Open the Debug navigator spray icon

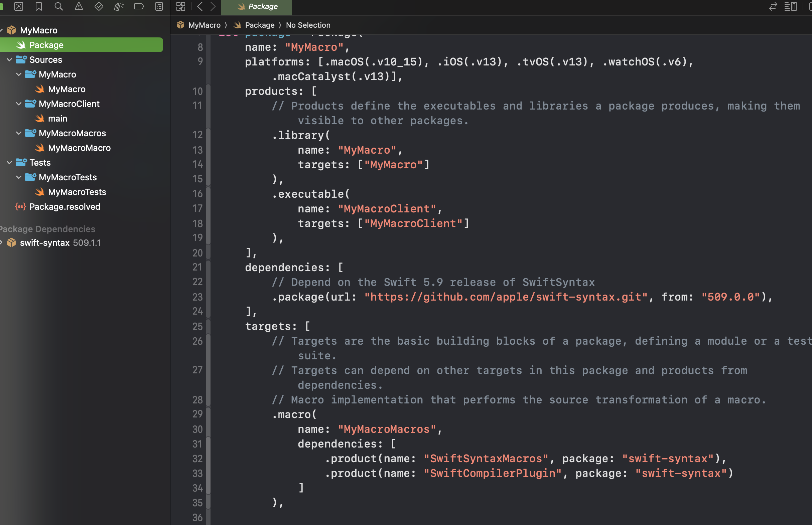[x=119, y=6]
